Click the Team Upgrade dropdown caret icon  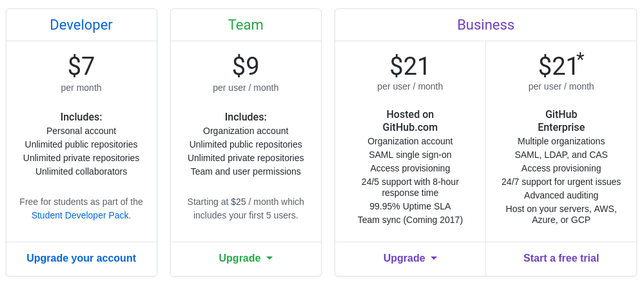(269, 258)
